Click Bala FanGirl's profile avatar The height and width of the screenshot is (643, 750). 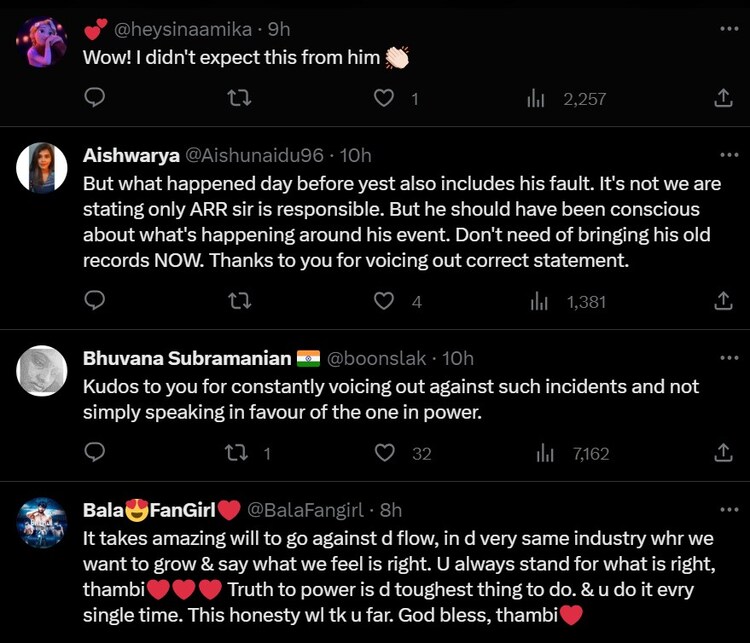click(42, 523)
